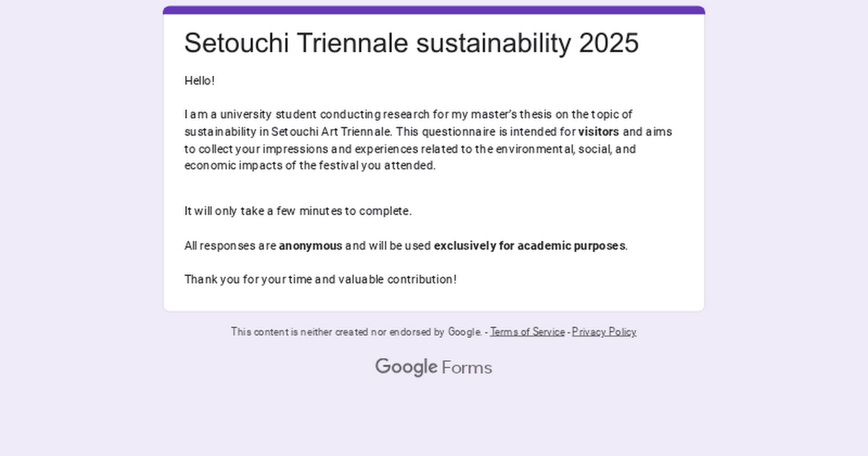
Task: Click the purple header bar atop the form
Action: pos(434,10)
